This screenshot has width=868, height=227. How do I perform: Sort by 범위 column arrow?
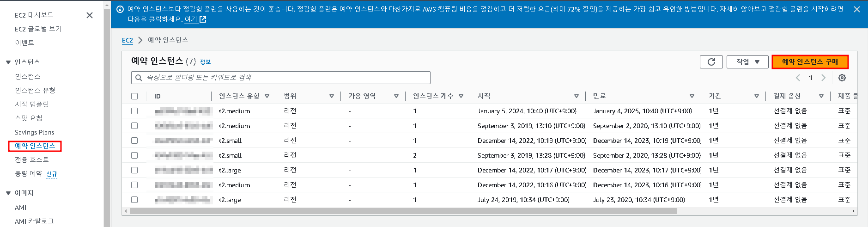pyautogui.click(x=332, y=96)
